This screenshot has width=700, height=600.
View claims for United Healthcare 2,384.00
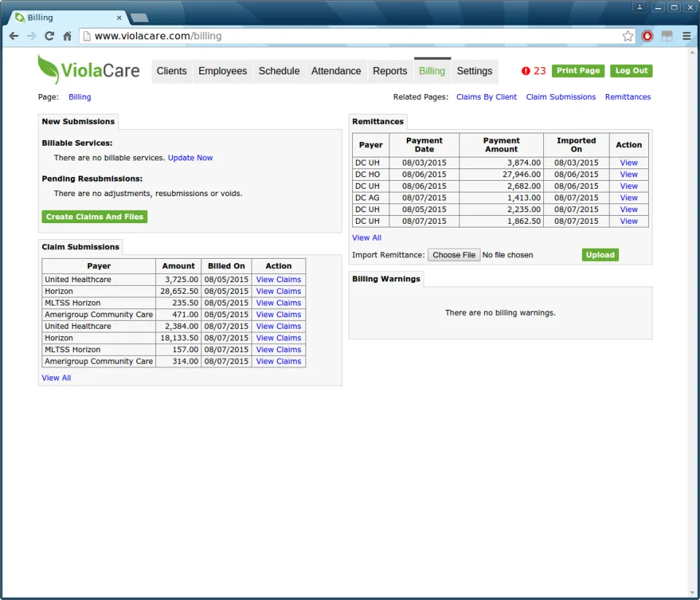pos(279,327)
